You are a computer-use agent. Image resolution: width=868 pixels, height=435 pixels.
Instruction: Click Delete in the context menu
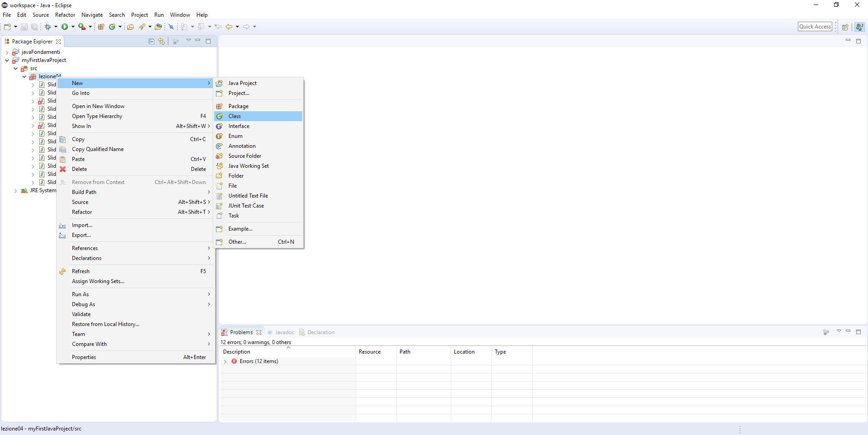tap(135, 169)
